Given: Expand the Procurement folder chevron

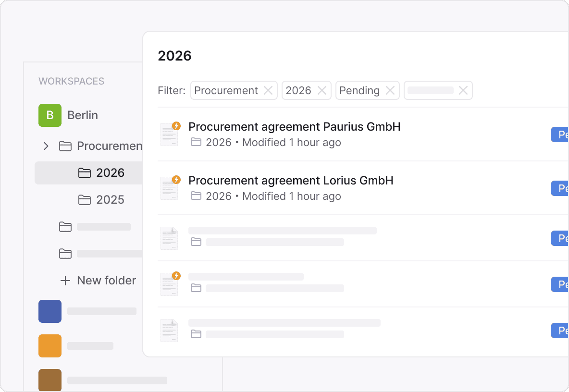Looking at the screenshot, I should pyautogui.click(x=46, y=146).
